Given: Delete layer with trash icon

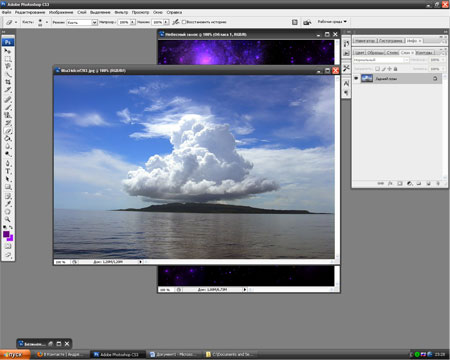Looking at the screenshot, I should tap(438, 183).
